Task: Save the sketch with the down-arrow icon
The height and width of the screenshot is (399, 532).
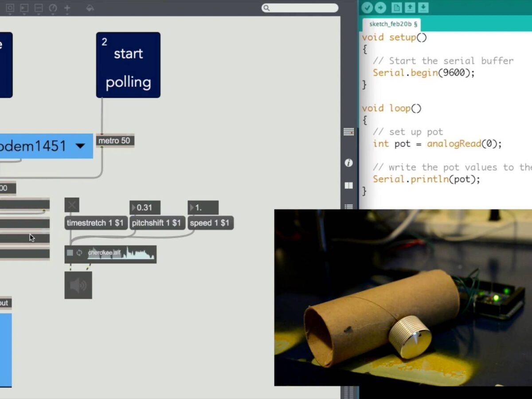Action: coord(423,8)
